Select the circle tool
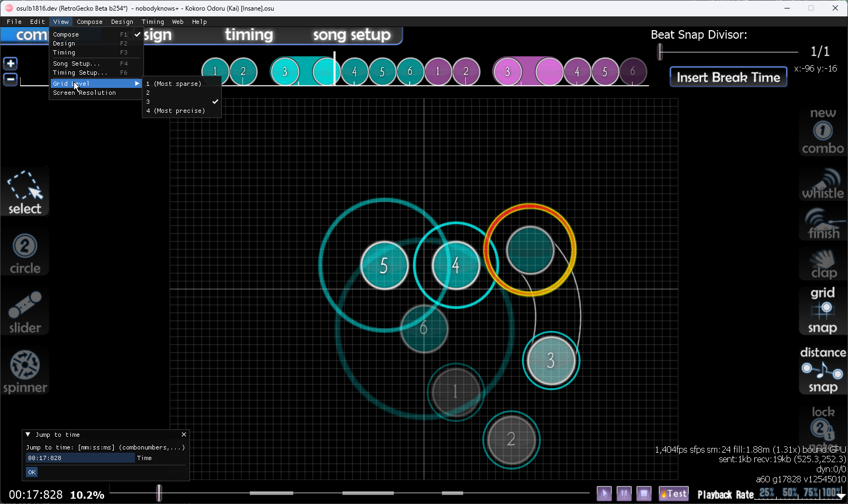 click(25, 254)
